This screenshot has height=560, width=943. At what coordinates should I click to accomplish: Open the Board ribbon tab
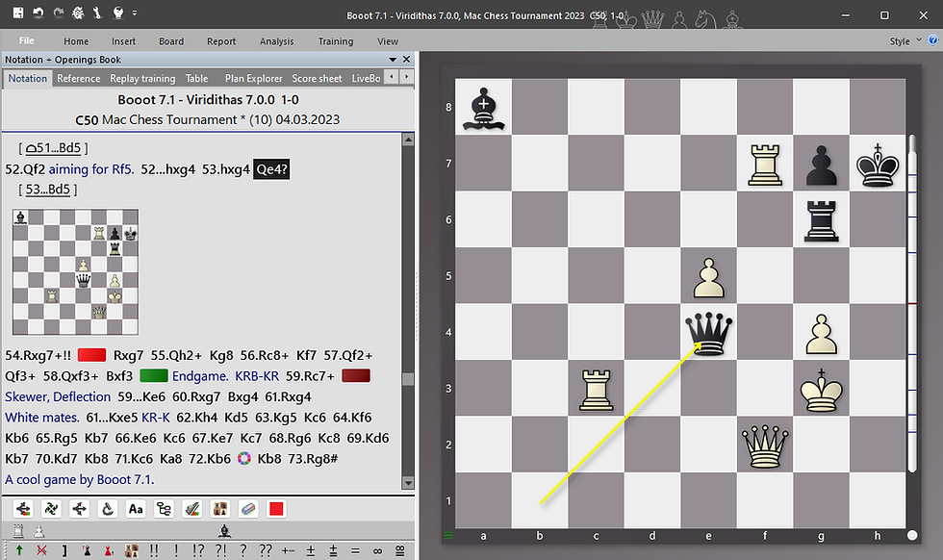171,41
